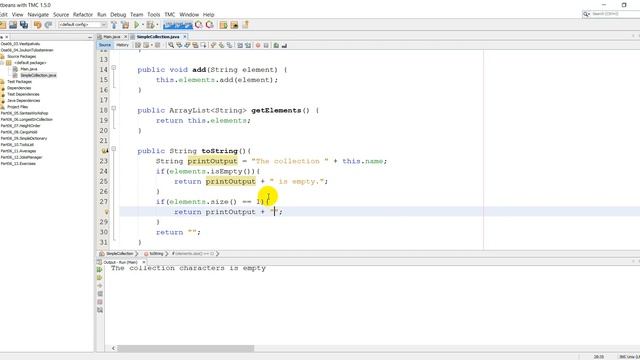Click toString in the breadcrumb bar
Image resolution: width=640 pixels, height=360 pixels.
pyautogui.click(x=156, y=254)
